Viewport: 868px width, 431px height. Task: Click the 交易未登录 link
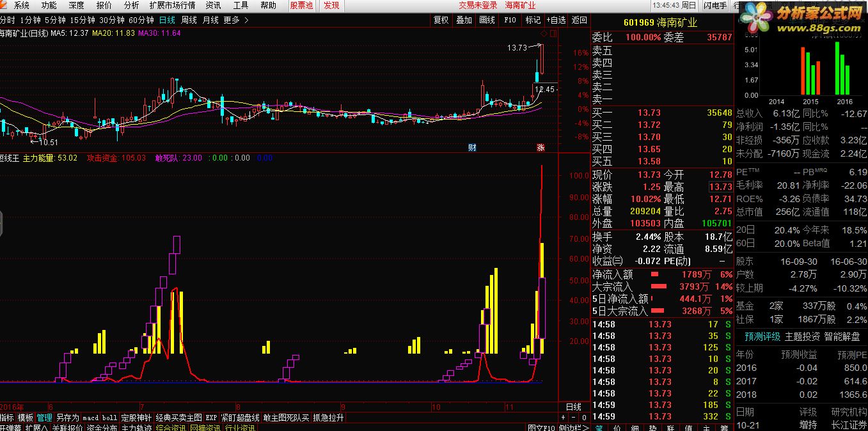coord(478,5)
